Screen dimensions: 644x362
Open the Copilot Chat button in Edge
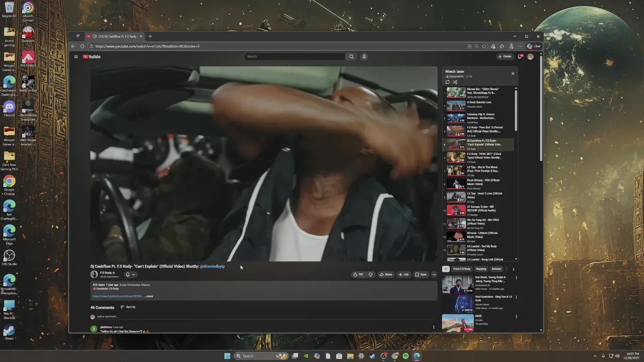[x=534, y=46]
